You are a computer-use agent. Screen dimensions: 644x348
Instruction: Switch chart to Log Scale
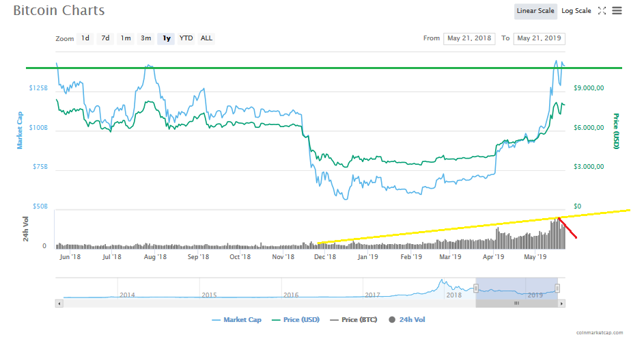click(x=576, y=11)
